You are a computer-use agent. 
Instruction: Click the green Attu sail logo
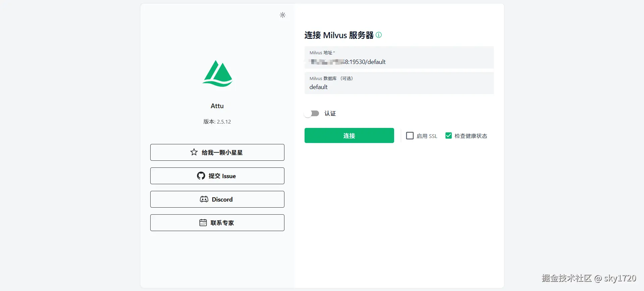coord(217,74)
